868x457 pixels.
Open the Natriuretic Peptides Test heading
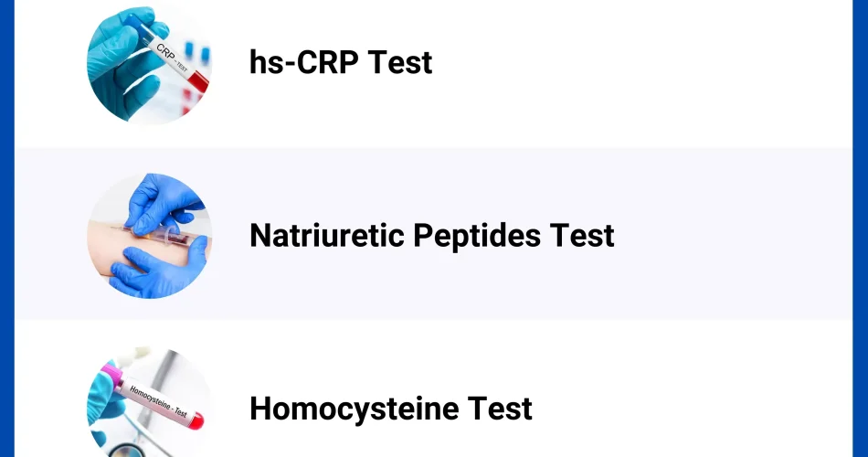431,235
